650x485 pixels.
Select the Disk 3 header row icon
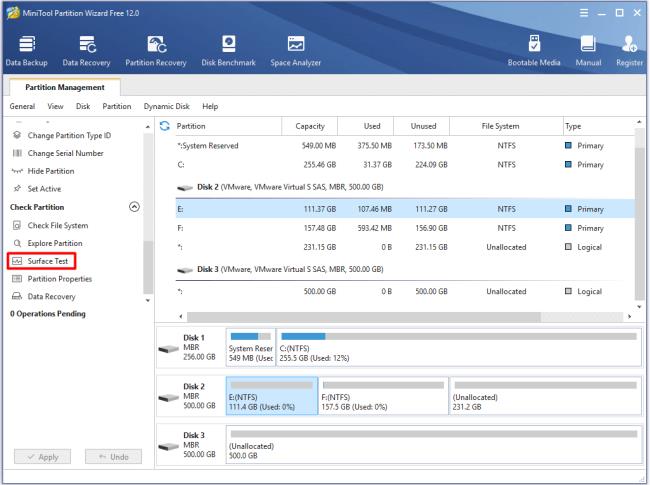(x=185, y=270)
